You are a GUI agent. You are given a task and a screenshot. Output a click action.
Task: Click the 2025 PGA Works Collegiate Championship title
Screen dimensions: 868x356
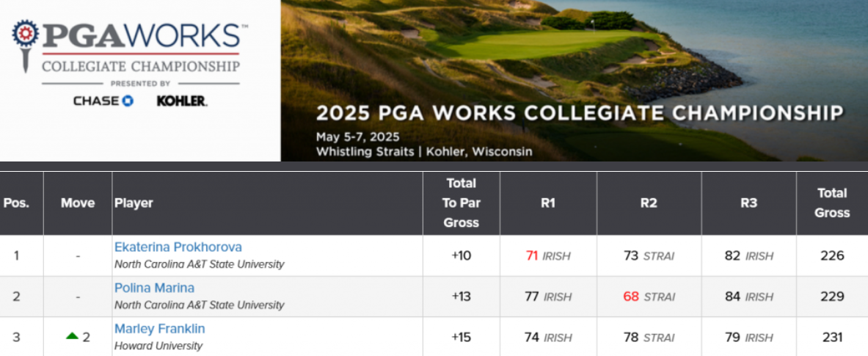[580, 114]
